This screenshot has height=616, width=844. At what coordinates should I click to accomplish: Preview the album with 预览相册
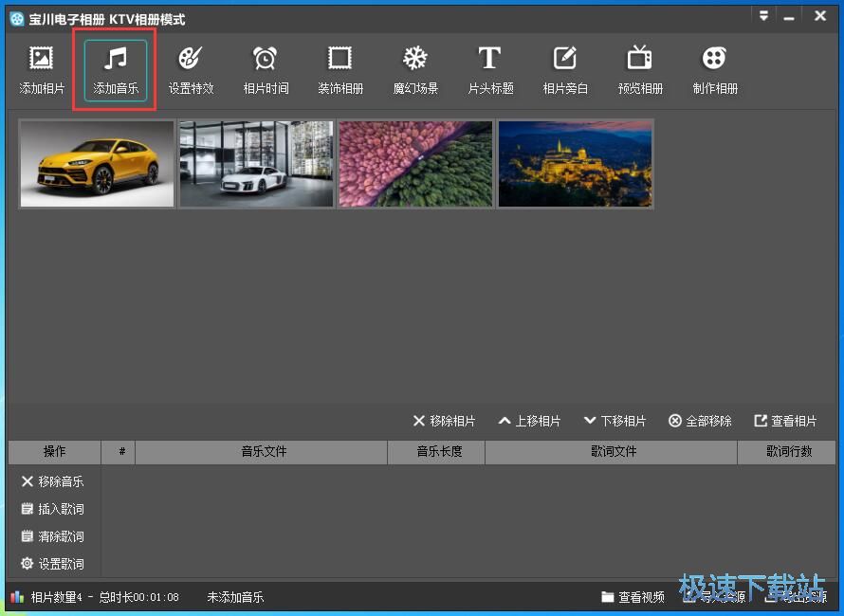click(640, 60)
